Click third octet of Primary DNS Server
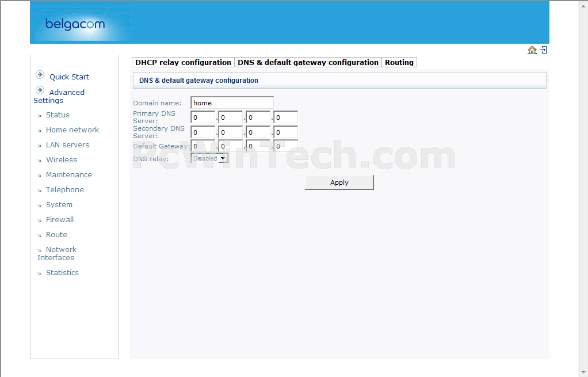The image size is (588, 377). [x=258, y=117]
